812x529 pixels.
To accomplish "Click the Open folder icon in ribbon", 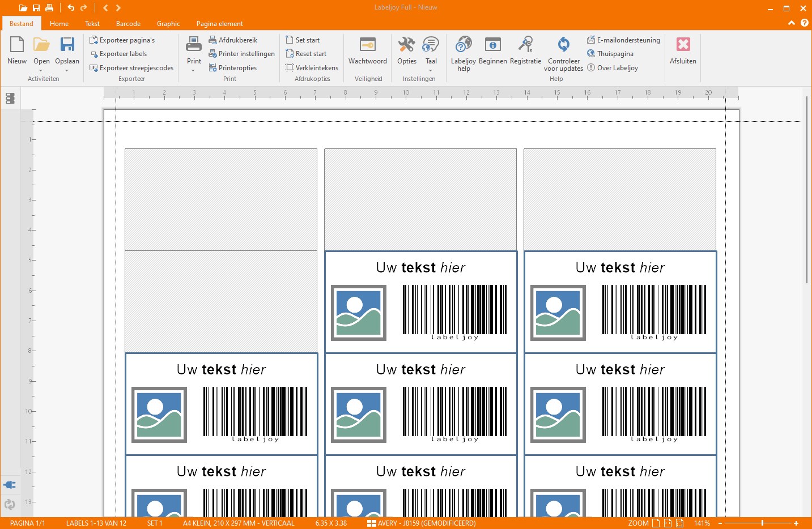I will tap(41, 45).
